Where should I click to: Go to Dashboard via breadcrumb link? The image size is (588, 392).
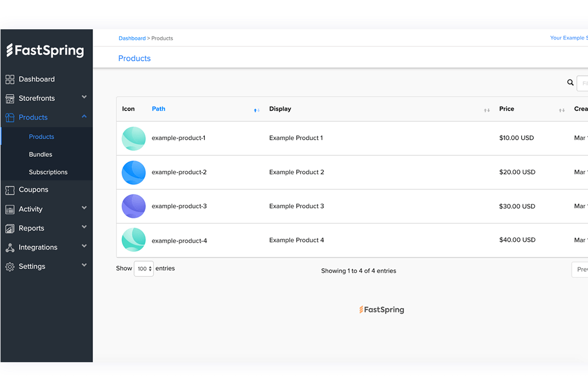click(x=132, y=38)
